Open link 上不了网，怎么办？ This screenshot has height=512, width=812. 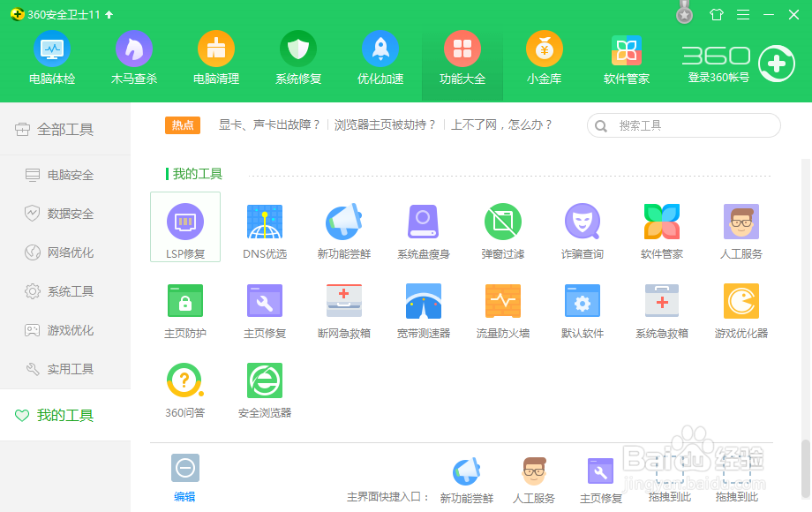tap(502, 124)
